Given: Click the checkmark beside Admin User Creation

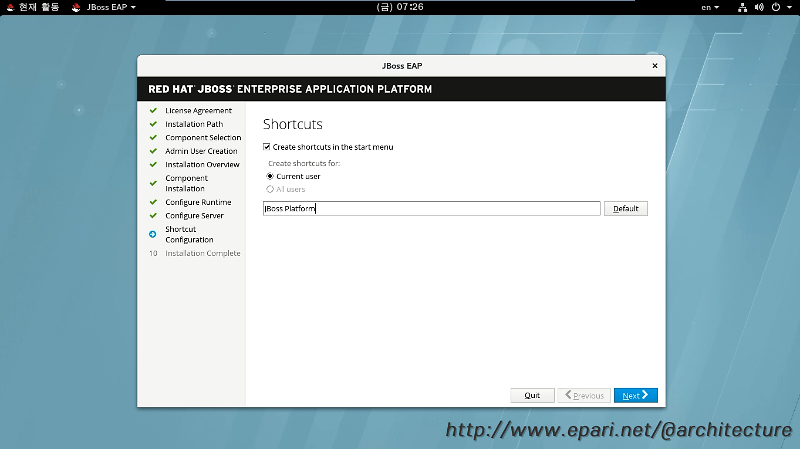Looking at the screenshot, I should (x=153, y=151).
